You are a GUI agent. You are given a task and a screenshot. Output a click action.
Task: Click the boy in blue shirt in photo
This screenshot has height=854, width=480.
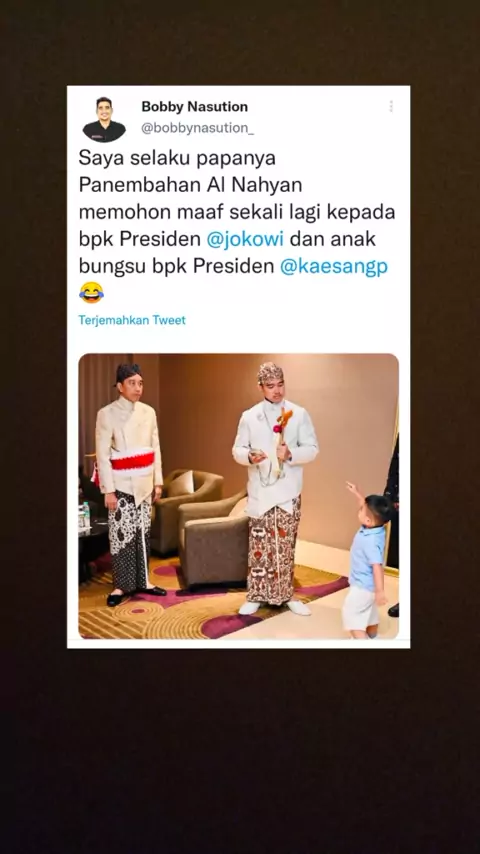368,565
